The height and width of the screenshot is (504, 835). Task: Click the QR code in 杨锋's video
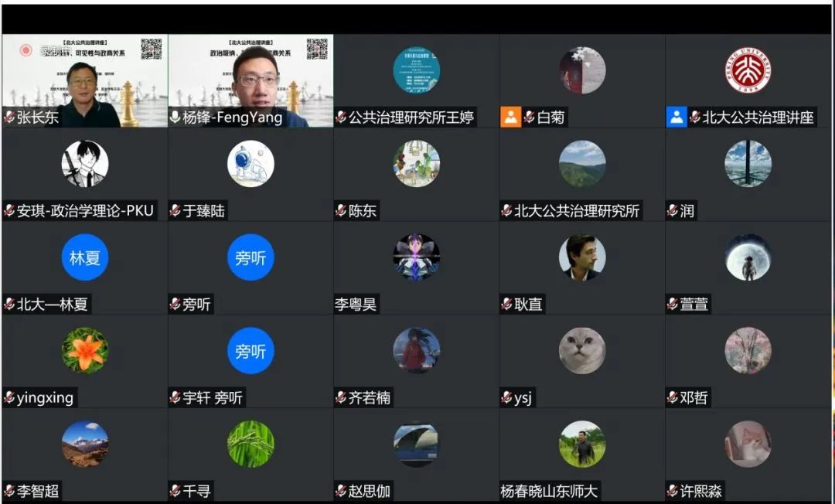[317, 49]
